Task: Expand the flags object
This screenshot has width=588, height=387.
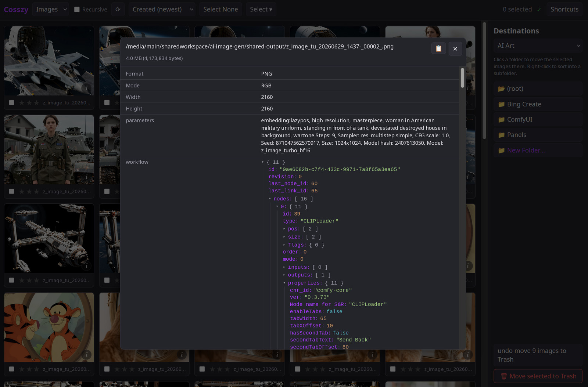Action: tap(284, 245)
